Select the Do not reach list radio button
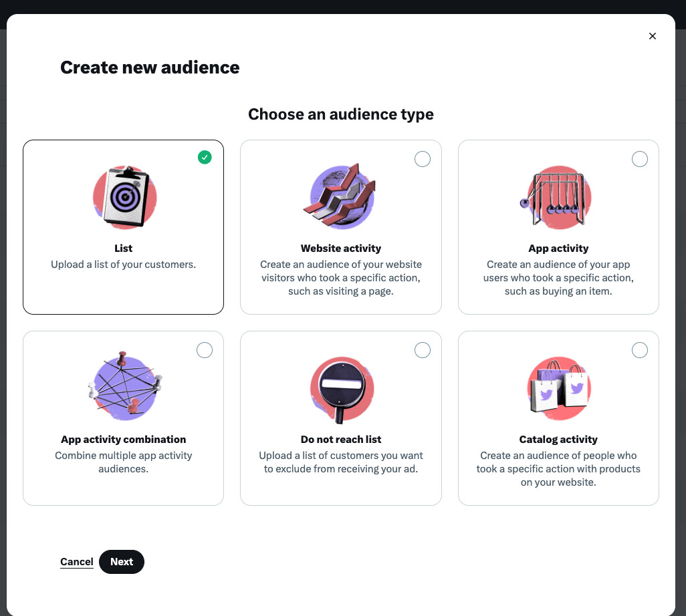This screenshot has width=686, height=616. 423,350
